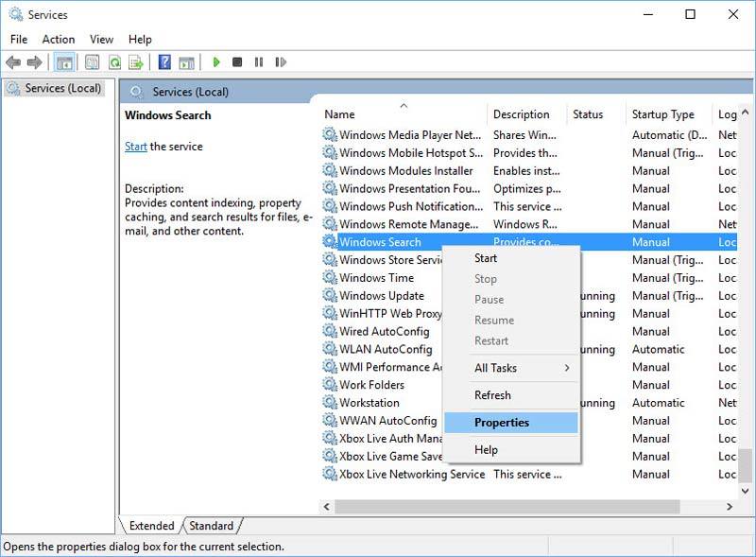Click the Start service link
This screenshot has width=756, height=557.
135,147
